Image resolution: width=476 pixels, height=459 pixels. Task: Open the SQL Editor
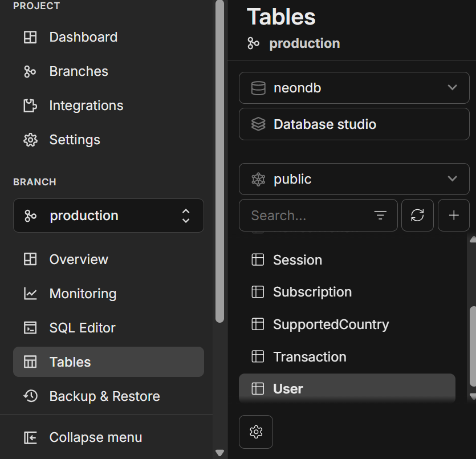tap(108, 328)
